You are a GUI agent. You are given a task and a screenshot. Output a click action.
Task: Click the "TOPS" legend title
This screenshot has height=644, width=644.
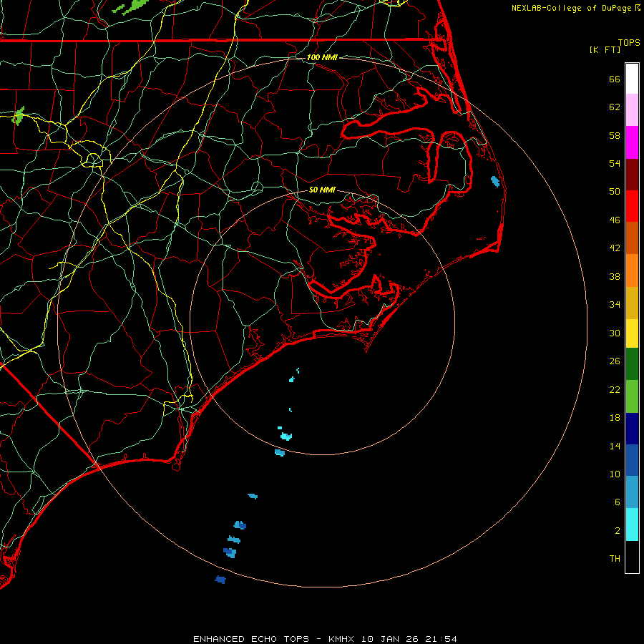click(629, 43)
